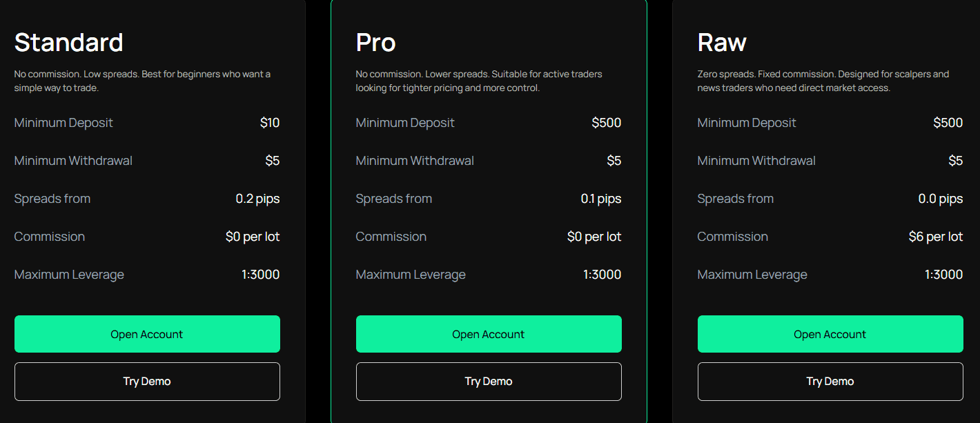Try Demo on the Pro account
The height and width of the screenshot is (423, 980).
(489, 381)
